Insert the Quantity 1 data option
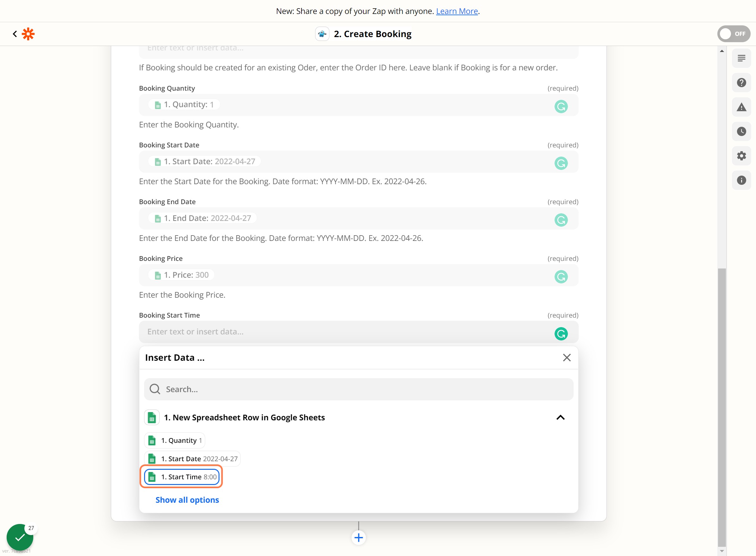 [175, 440]
